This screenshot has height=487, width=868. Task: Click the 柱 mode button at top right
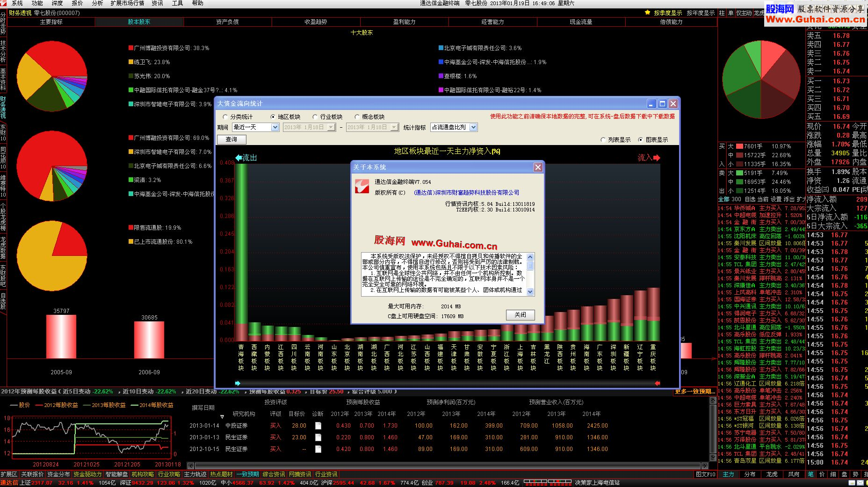[x=722, y=13]
